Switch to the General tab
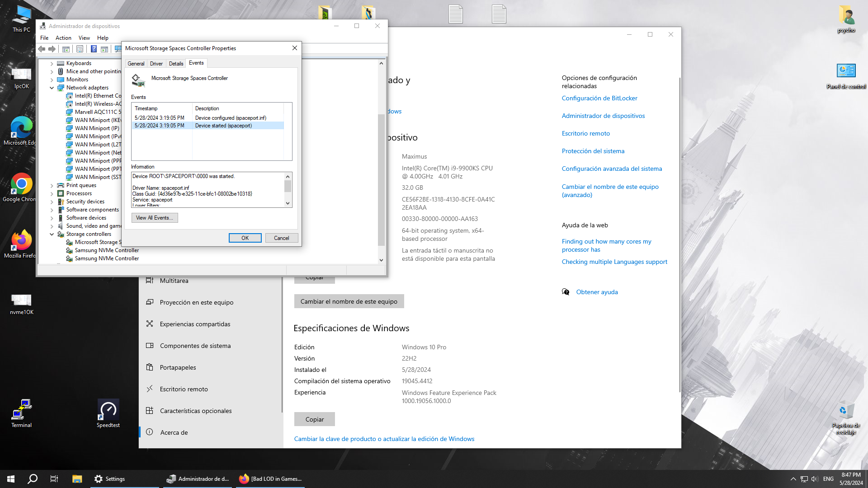This screenshot has width=868, height=488. coord(136,64)
